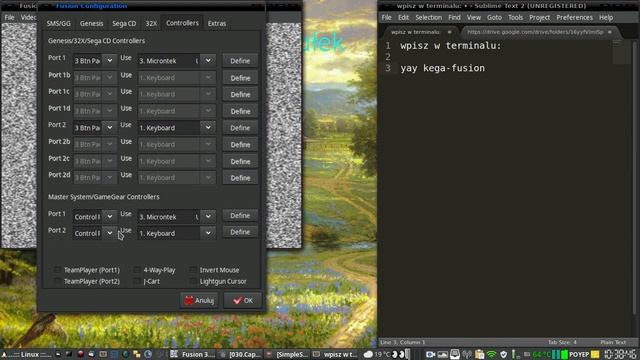Image resolution: width=640 pixels, height=360 pixels.
Task: Toggle the Invert Mouse checkbox
Action: 193,270
